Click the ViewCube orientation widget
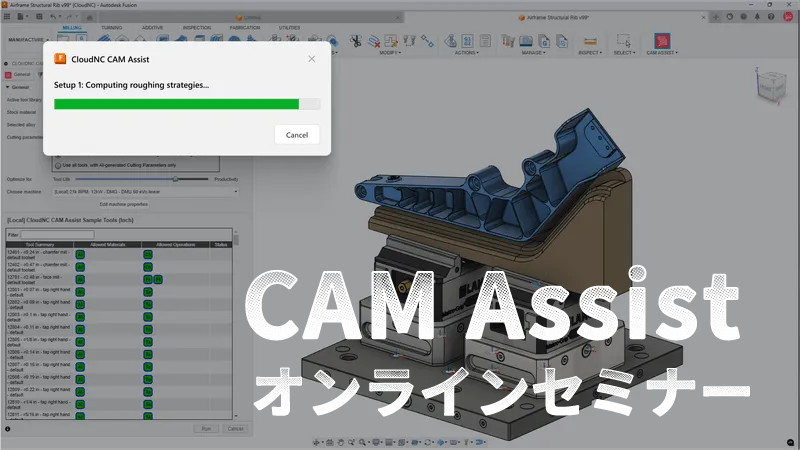The height and width of the screenshot is (450, 800). click(769, 86)
